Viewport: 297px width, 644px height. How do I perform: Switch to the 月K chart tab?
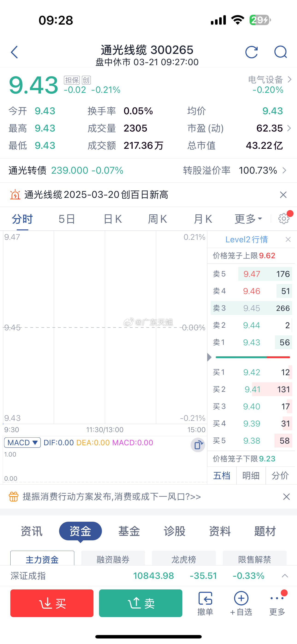pyautogui.click(x=203, y=219)
